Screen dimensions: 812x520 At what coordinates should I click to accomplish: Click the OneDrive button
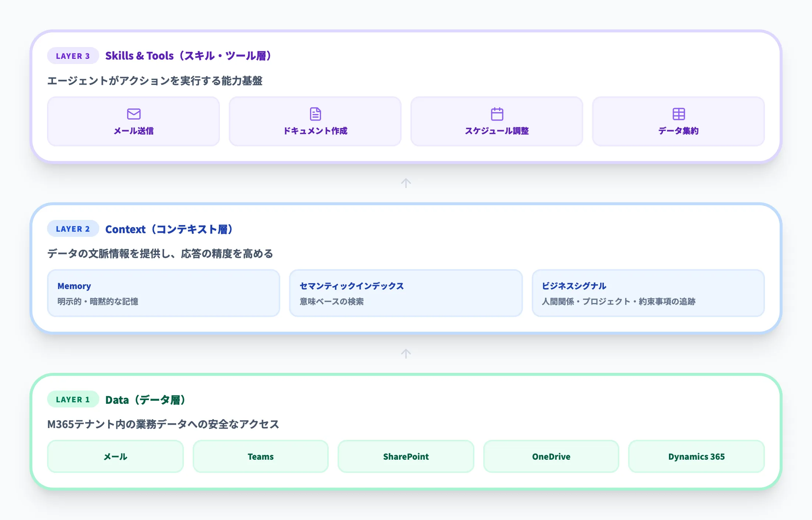(551, 456)
